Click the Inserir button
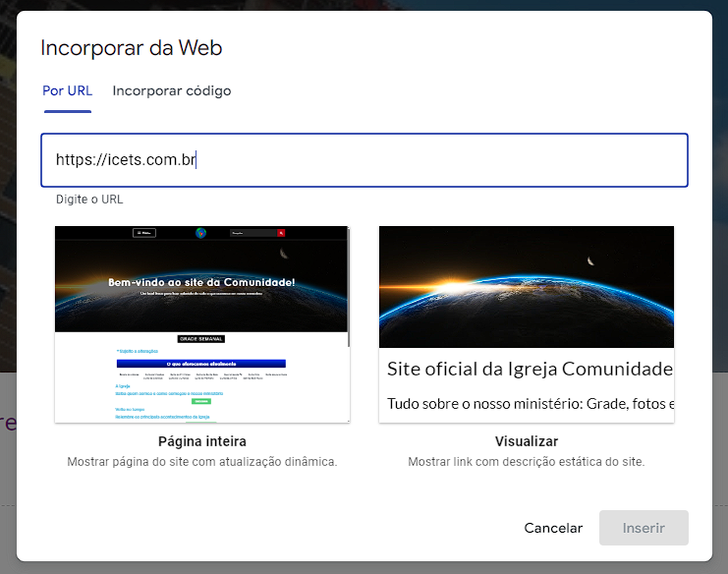This screenshot has height=574, width=728. click(644, 528)
